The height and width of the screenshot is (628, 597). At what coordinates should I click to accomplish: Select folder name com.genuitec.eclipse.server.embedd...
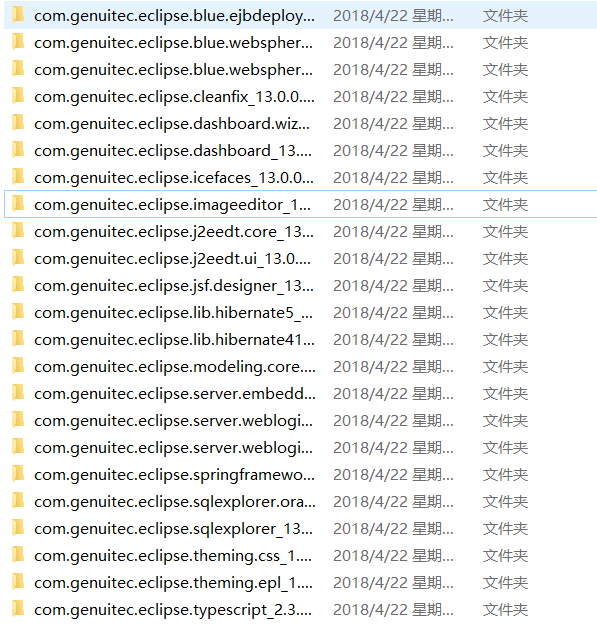pos(175,394)
